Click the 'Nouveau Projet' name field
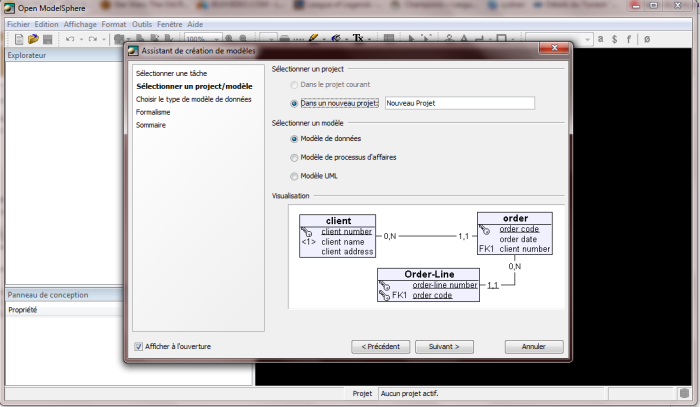This screenshot has width=700, height=407. click(460, 102)
